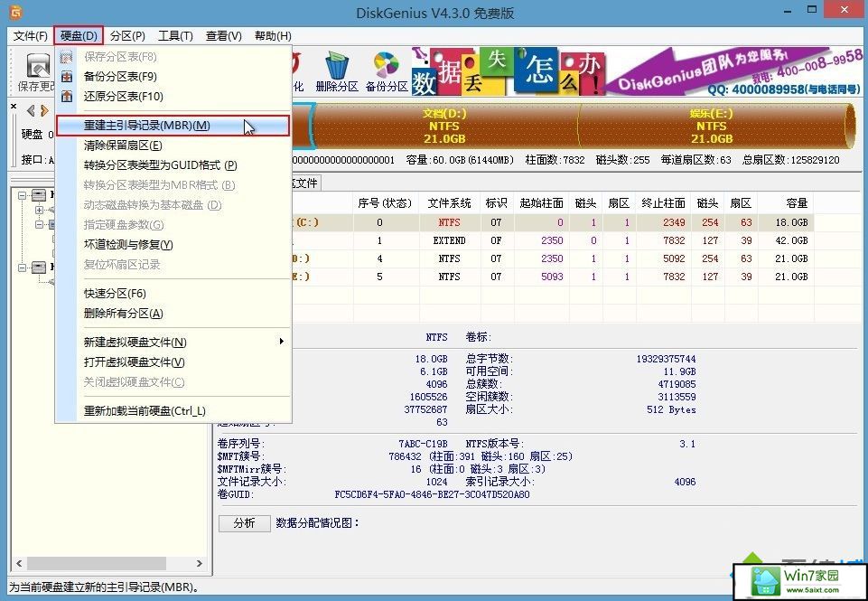Viewport: 868px width, 601px height.
Task: Click the 删除分区 trash can toolbar icon
Action: click(x=337, y=65)
